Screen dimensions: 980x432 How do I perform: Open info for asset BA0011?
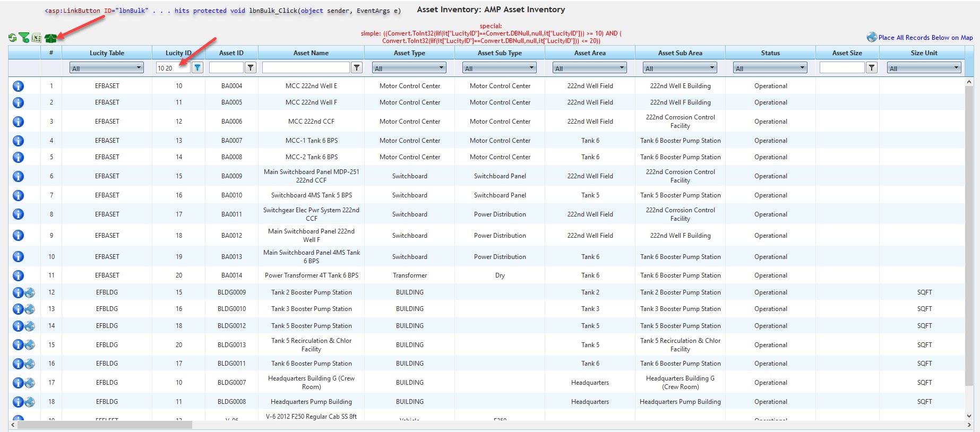pyautogui.click(x=18, y=214)
